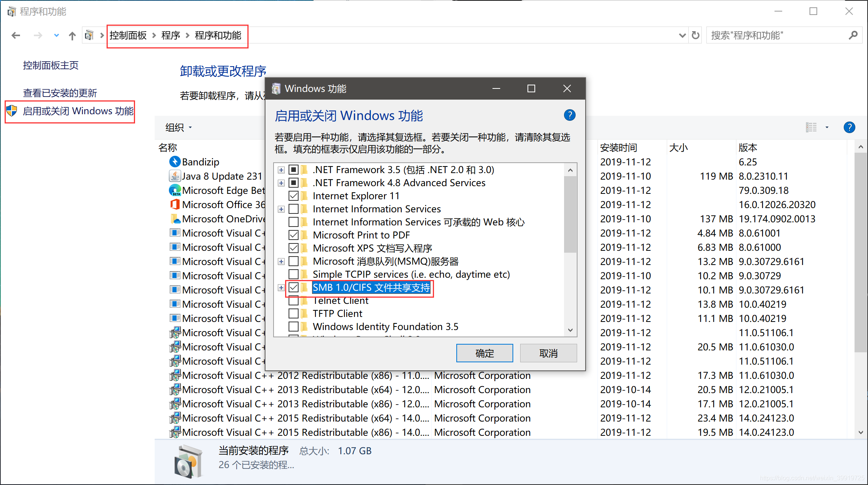Click the Windows 功能 title bar icon
Image resolution: width=868 pixels, height=485 pixels.
[276, 89]
